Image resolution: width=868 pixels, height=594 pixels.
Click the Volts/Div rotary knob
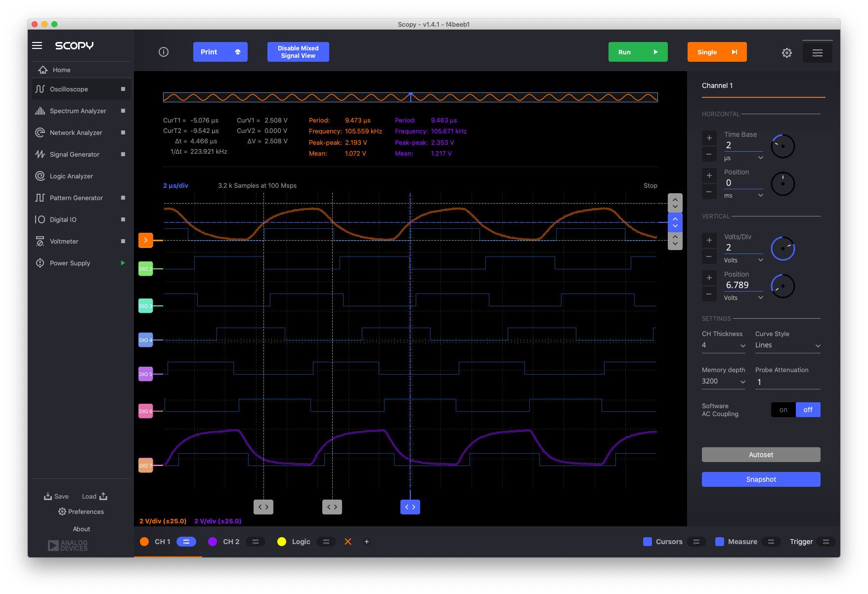click(x=783, y=249)
